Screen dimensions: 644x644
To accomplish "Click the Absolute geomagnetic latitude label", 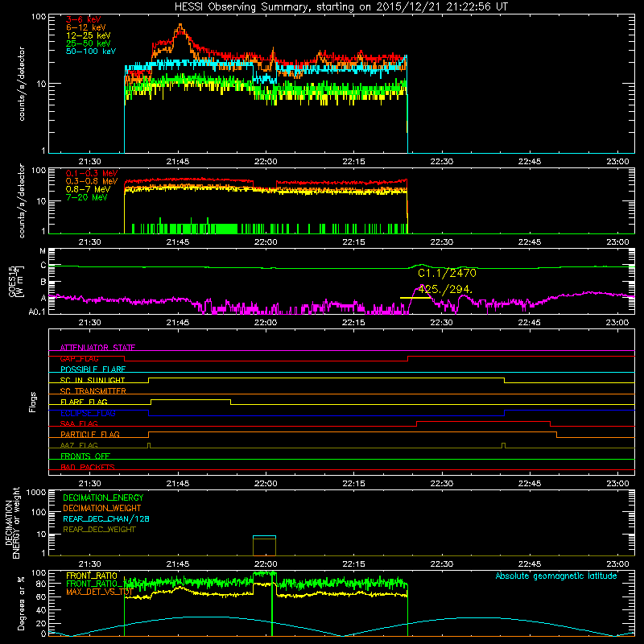I will (x=556, y=576).
